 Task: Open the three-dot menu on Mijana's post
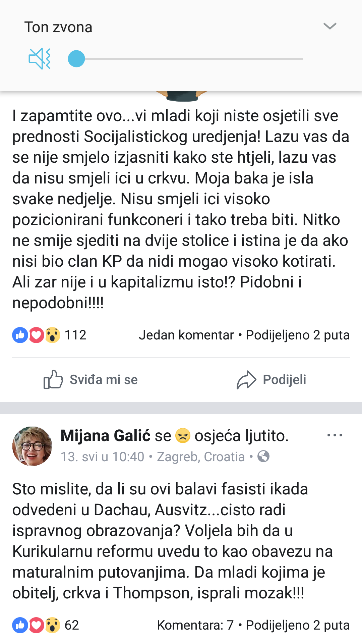(x=335, y=435)
